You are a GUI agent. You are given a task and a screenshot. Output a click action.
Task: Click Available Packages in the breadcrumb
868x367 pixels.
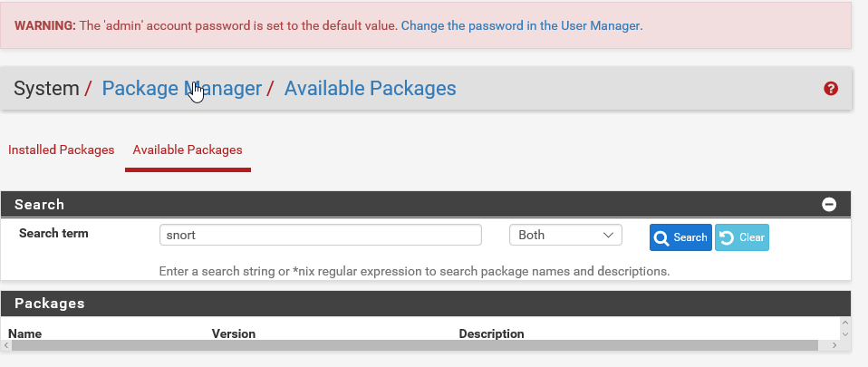pos(370,89)
